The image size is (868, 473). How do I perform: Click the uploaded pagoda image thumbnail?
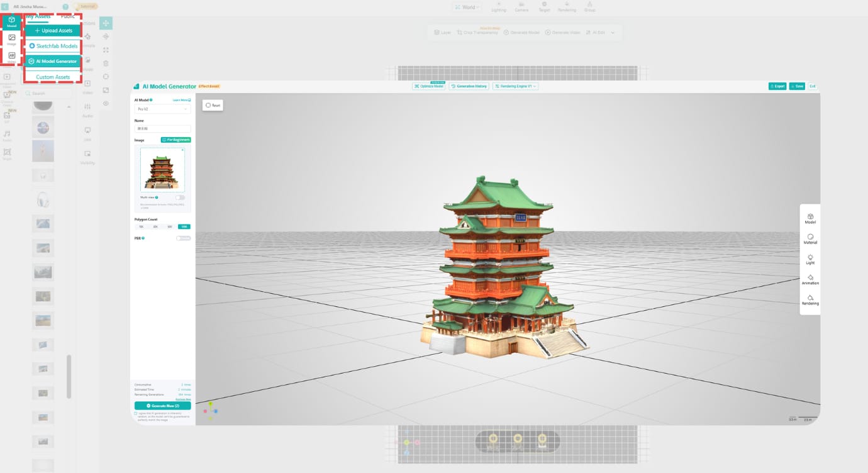(162, 170)
